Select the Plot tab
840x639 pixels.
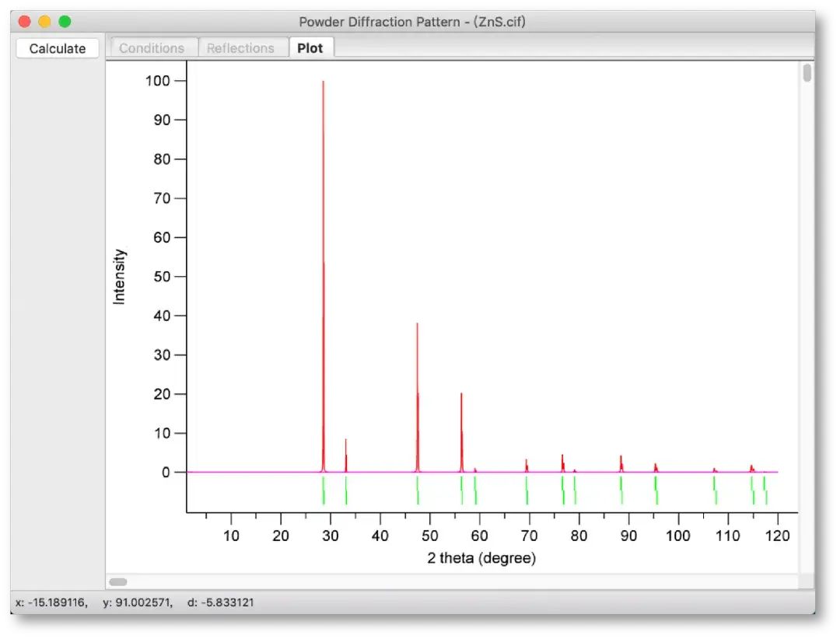click(310, 47)
